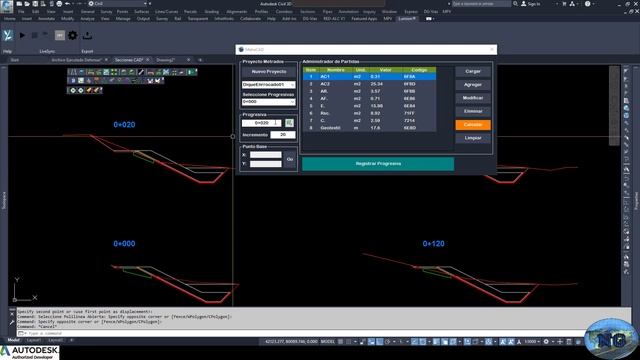Click the Incremento field showing 20
The width and height of the screenshot is (640, 360).
pyautogui.click(x=282, y=135)
